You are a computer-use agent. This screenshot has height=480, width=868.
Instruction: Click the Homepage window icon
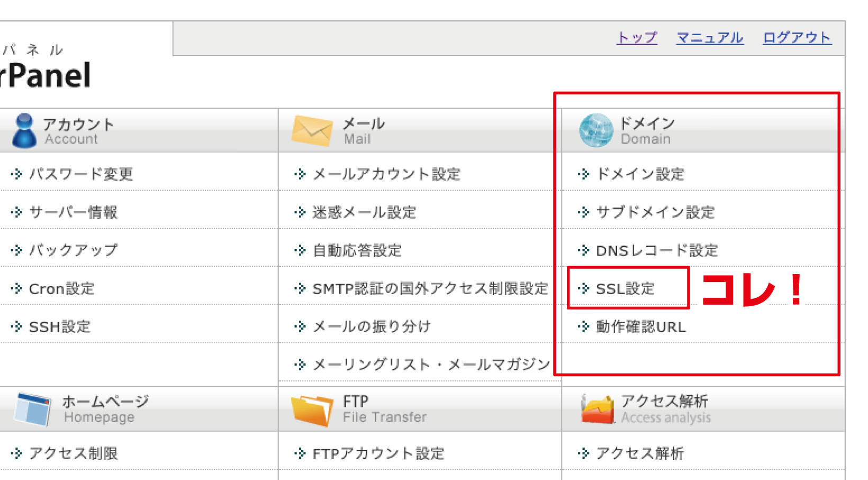coord(33,408)
